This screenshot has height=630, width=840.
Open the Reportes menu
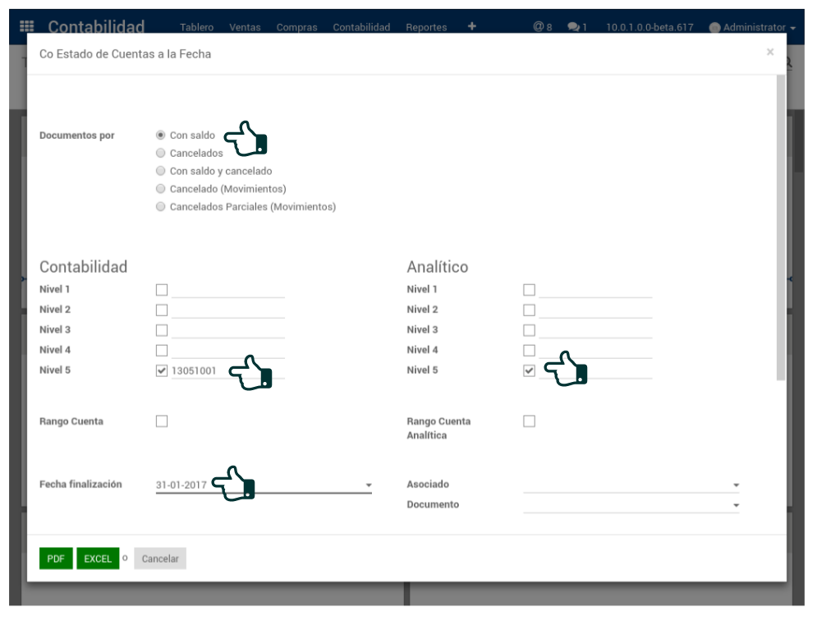[x=426, y=27]
